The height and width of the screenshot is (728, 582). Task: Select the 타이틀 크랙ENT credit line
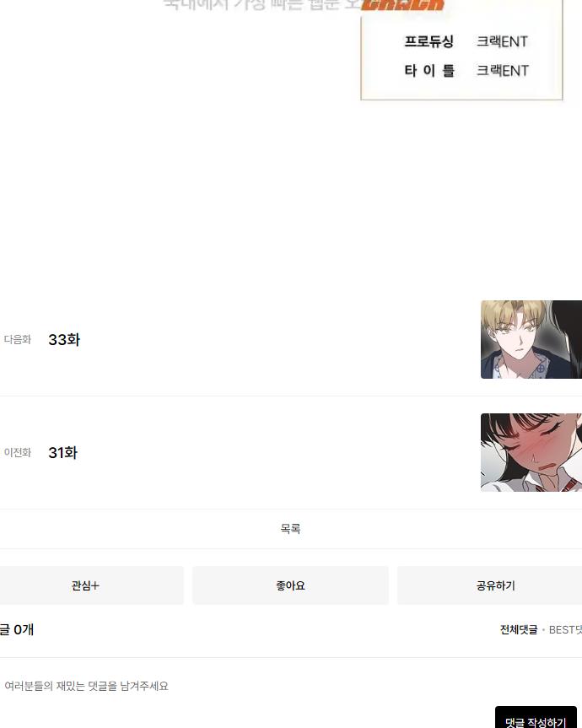(466, 70)
